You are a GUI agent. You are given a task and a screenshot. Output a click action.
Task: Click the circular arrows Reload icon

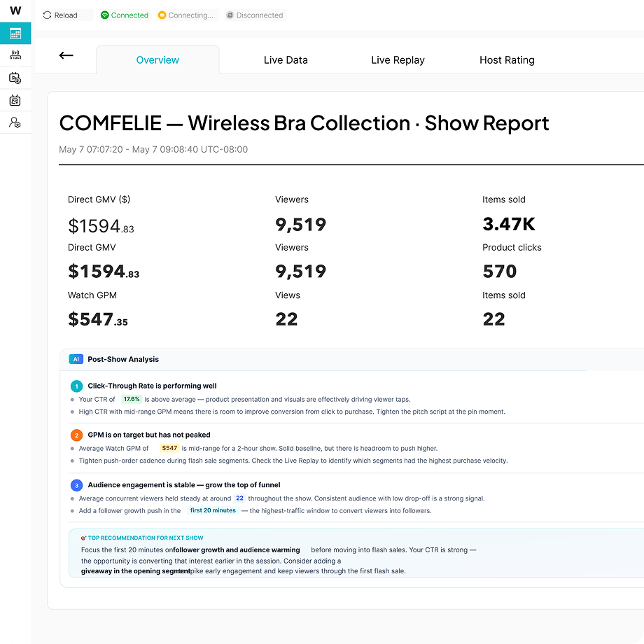pyautogui.click(x=47, y=15)
